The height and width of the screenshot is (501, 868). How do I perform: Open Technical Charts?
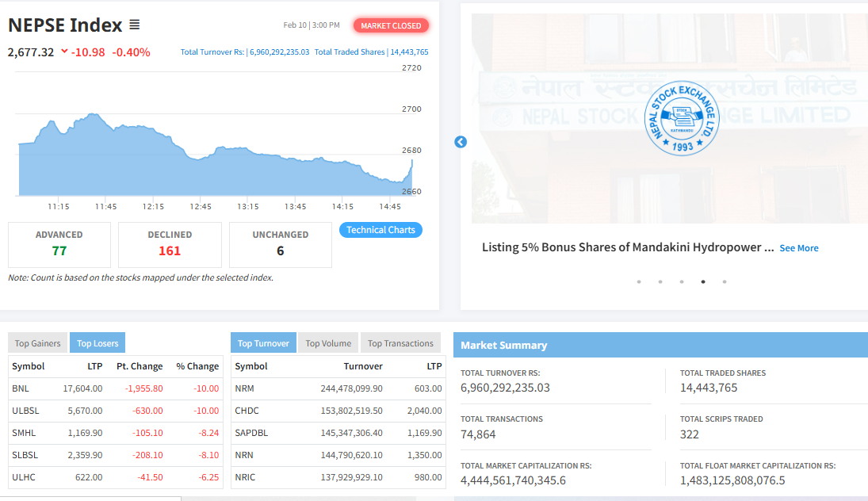(380, 230)
